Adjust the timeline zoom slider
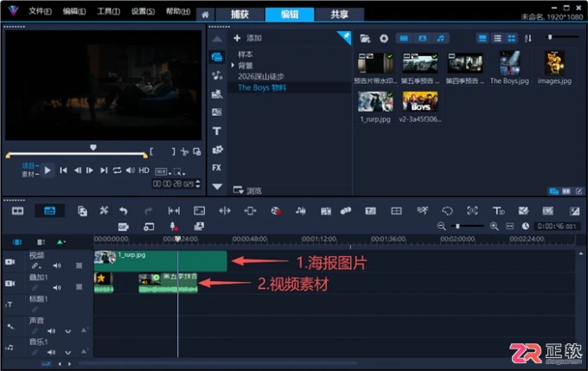Screen dimensions: 588x371 [x=458, y=227]
